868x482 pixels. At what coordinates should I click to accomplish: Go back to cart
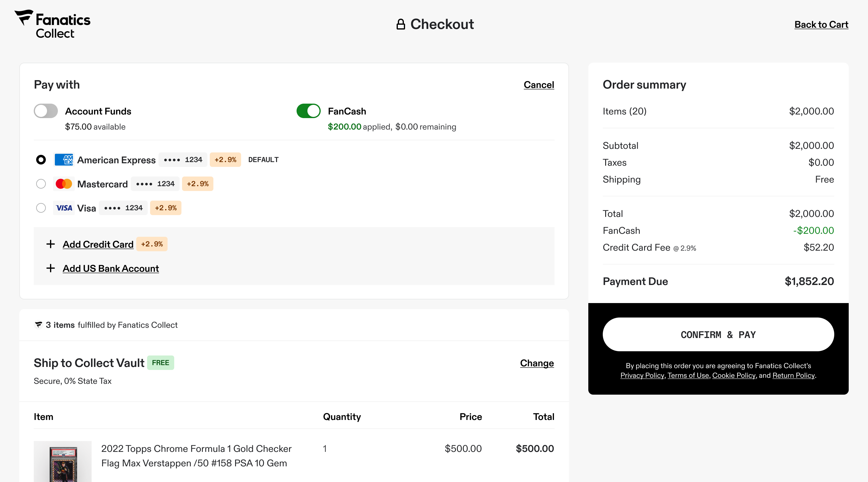pyautogui.click(x=821, y=25)
